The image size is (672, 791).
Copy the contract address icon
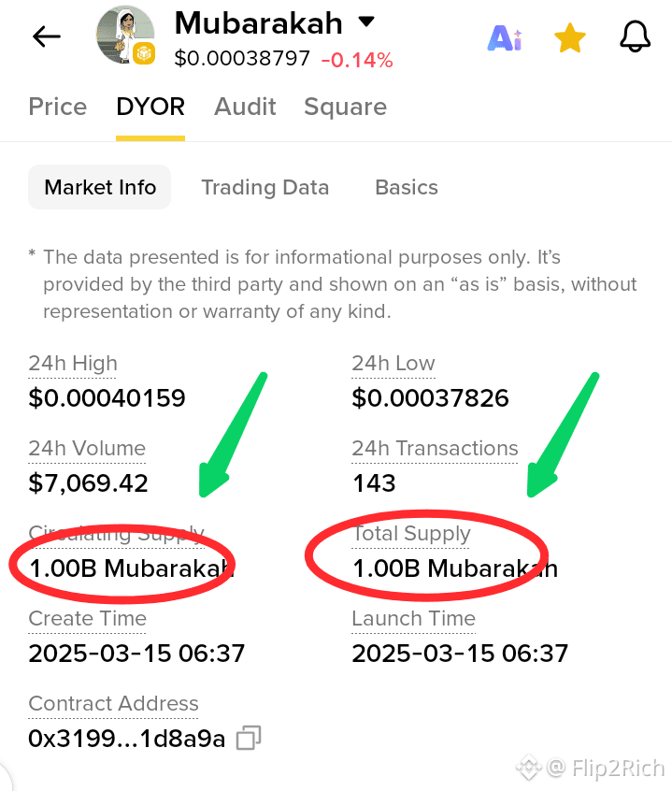click(x=249, y=738)
